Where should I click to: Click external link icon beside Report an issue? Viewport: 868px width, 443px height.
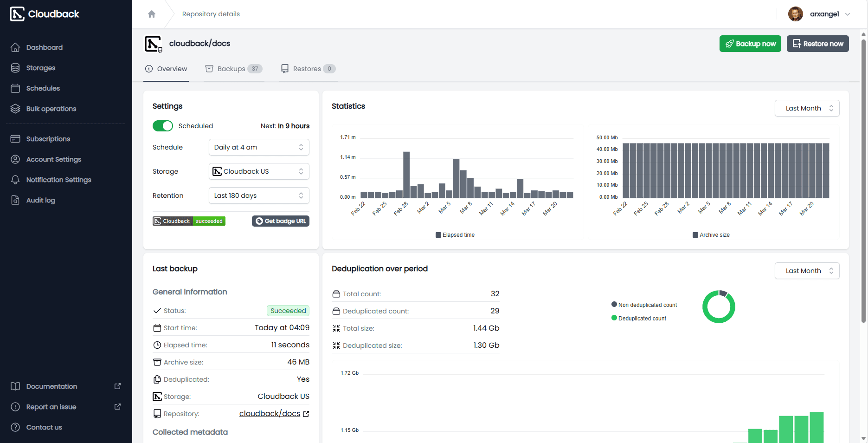tap(118, 407)
